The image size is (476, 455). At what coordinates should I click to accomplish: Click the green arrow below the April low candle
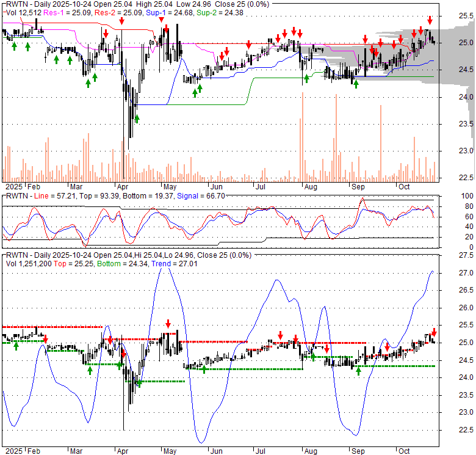(137, 118)
